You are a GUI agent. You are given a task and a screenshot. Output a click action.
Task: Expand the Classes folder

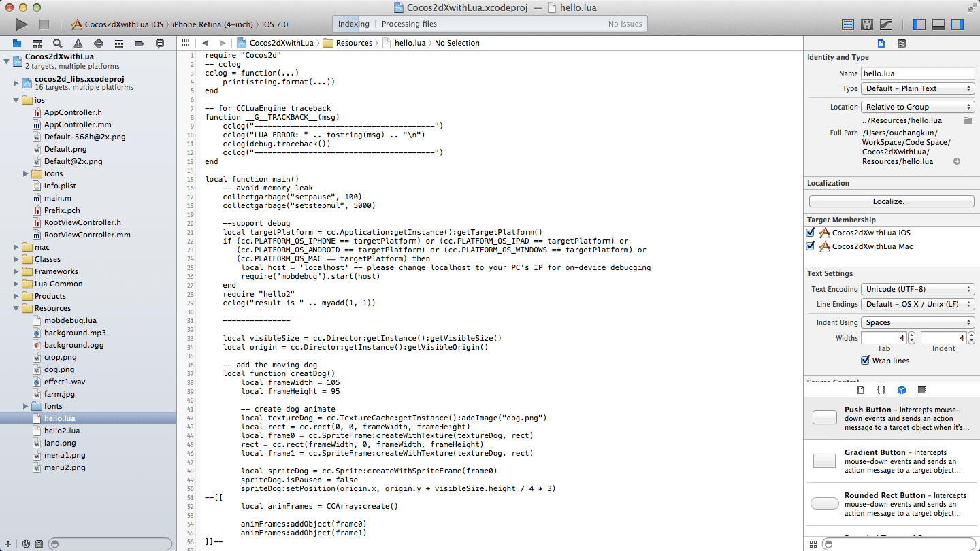pyautogui.click(x=16, y=259)
